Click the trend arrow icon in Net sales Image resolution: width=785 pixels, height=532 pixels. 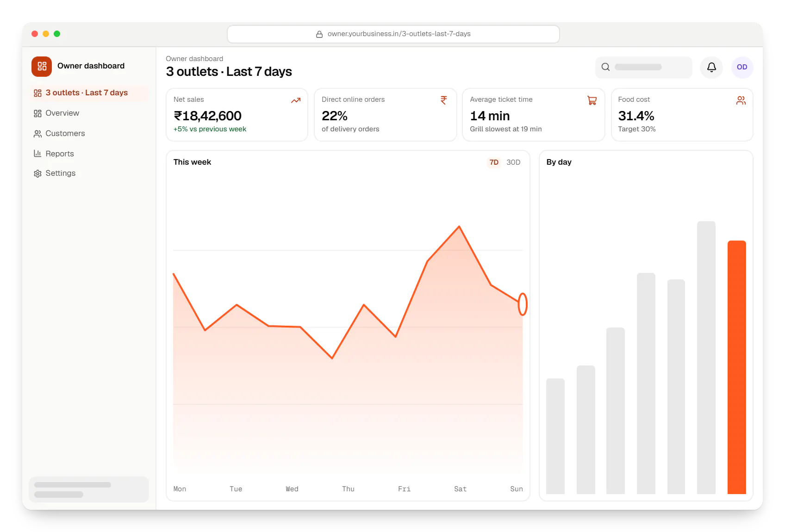point(296,100)
